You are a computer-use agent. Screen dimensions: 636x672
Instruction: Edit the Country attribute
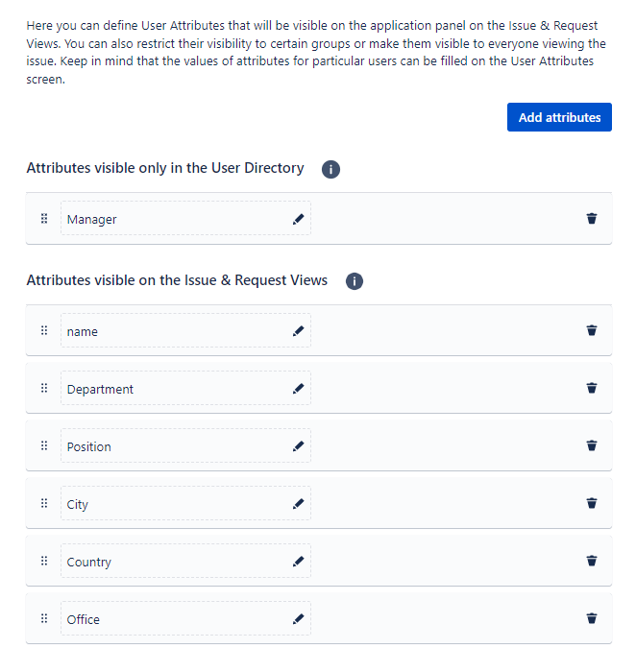pyautogui.click(x=298, y=562)
